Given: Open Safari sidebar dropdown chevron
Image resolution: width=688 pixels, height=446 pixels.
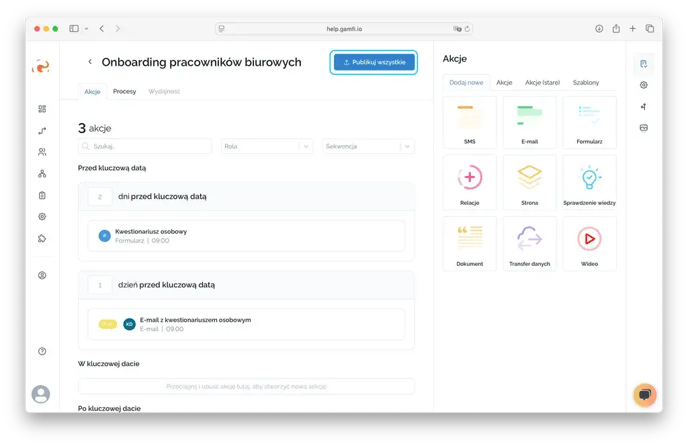Looking at the screenshot, I should click(86, 28).
